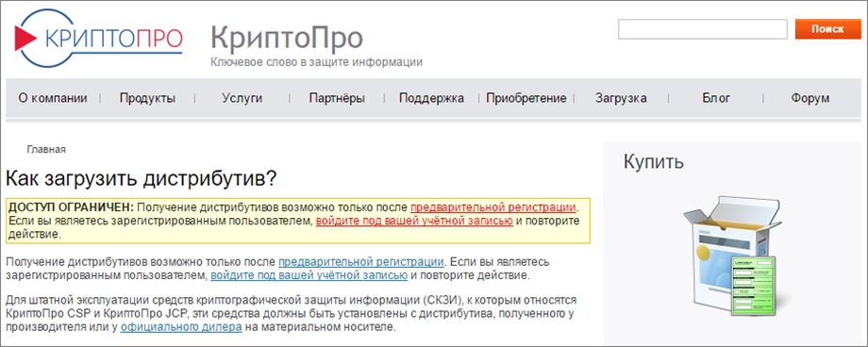Click the Главная breadcrumb link
868x347 pixels.
click(46, 149)
